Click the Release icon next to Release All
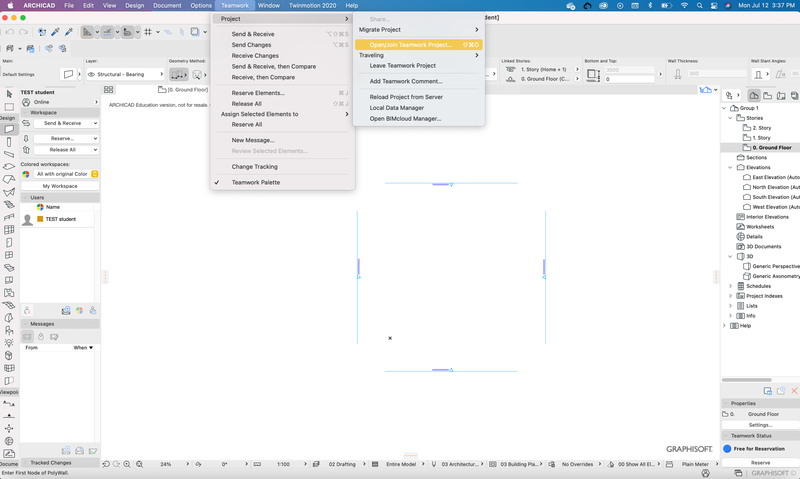The height and width of the screenshot is (479, 800). coord(26,149)
